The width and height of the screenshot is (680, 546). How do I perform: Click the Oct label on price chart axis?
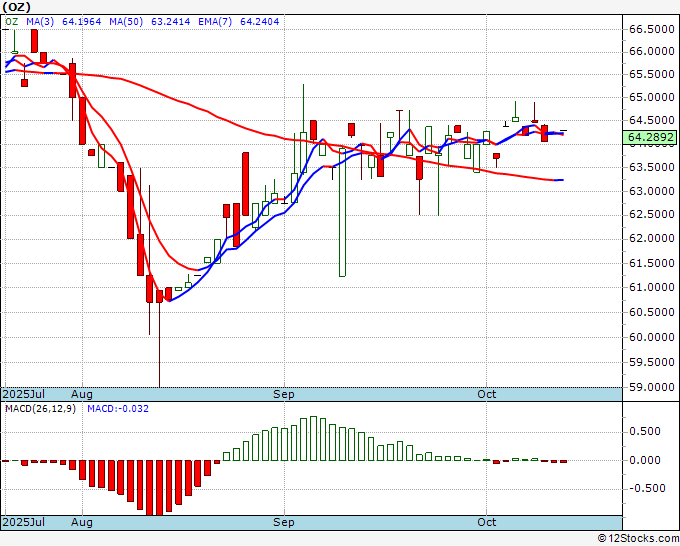tap(487, 394)
